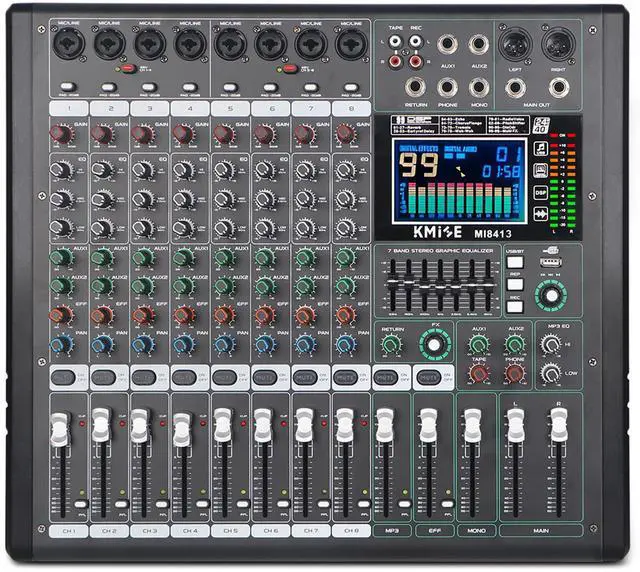Image resolution: width=640 pixels, height=572 pixels.
Task: Click the channel 3 AUX1 knob
Action: click(x=143, y=257)
